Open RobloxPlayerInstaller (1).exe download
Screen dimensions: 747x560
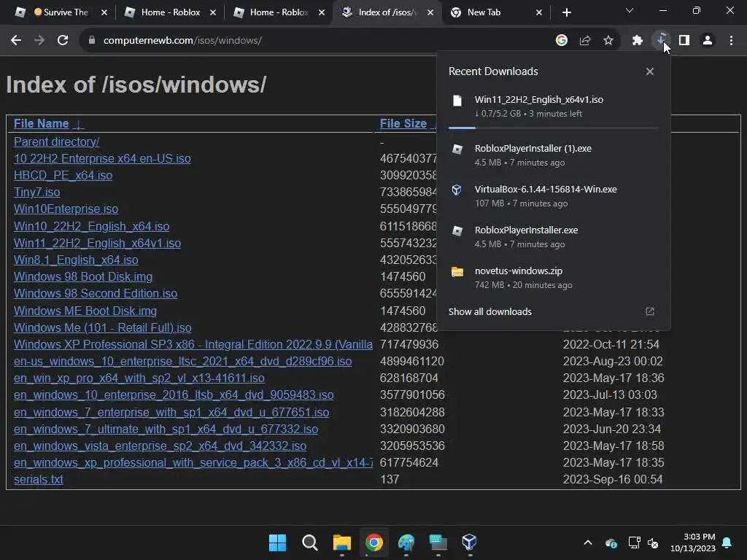tap(553, 155)
